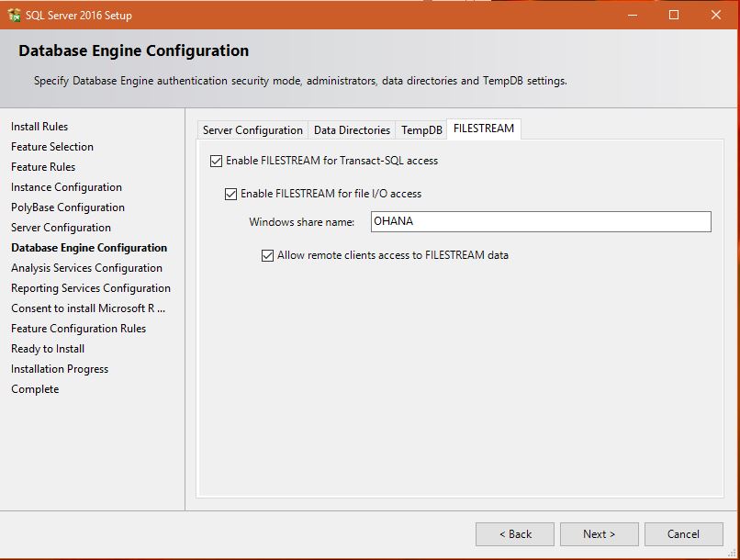Viewport: 740px width, 560px height.
Task: Select Install Rules in the sidebar
Action: click(39, 126)
